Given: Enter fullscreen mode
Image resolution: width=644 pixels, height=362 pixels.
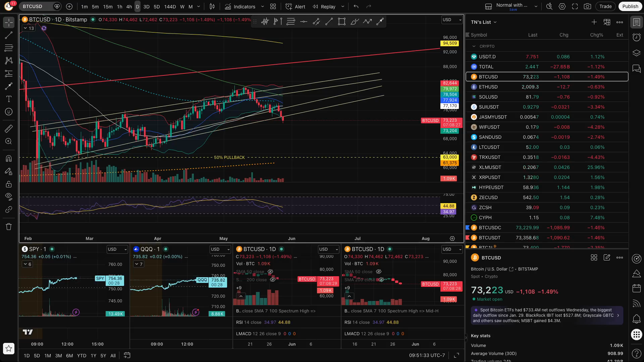Looking at the screenshot, I should (575, 6).
